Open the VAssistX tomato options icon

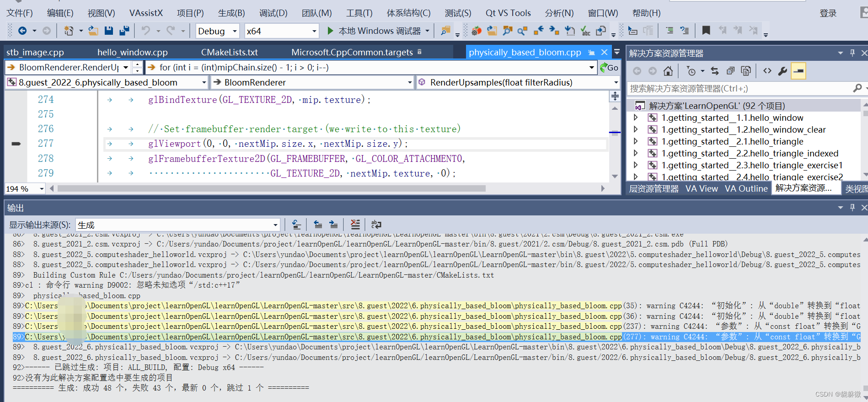(x=477, y=31)
